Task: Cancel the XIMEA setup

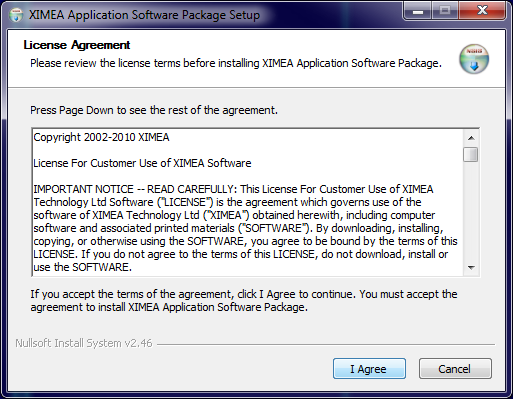Action: pyautogui.click(x=455, y=369)
